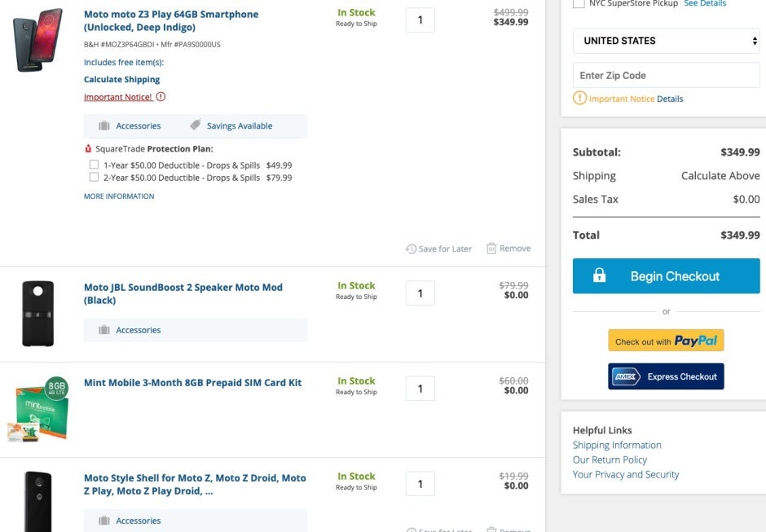Open Our Return Policy link
The width and height of the screenshot is (766, 532).
coord(610,459)
